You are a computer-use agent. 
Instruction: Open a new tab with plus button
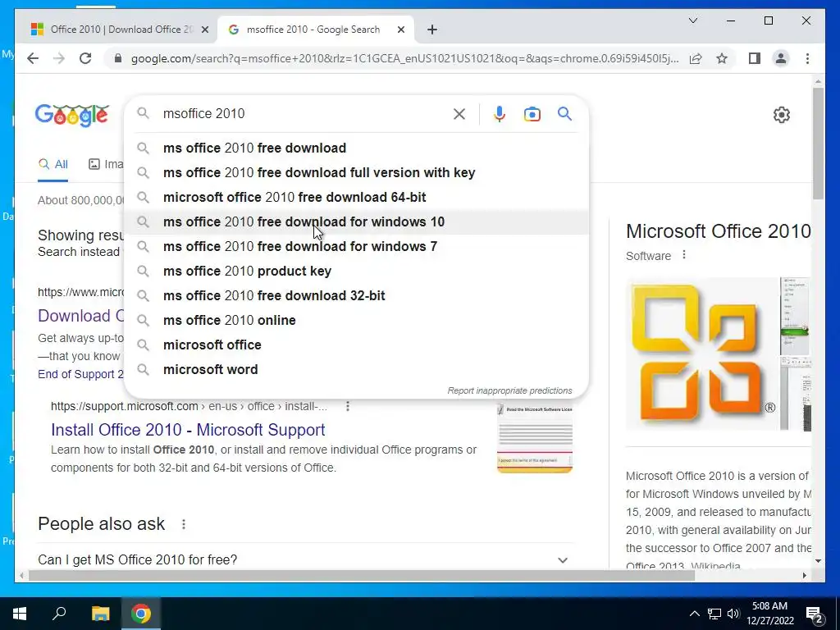tap(432, 30)
